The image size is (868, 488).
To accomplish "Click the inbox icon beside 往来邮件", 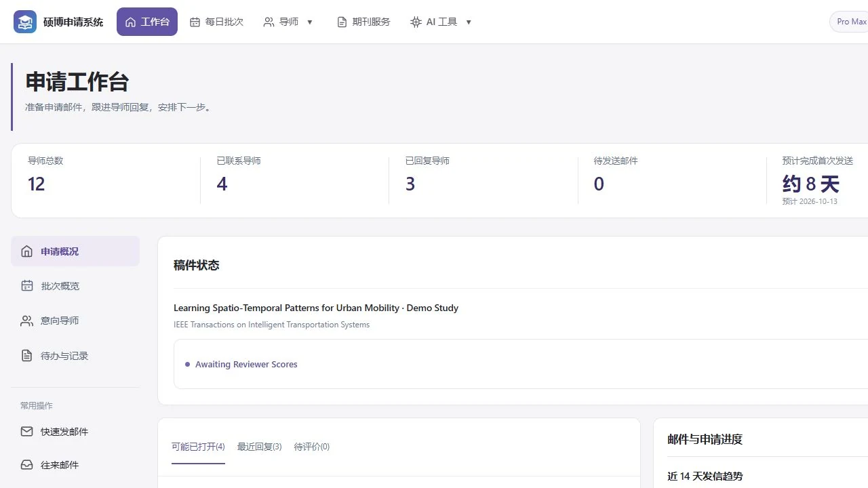I will coord(26,465).
